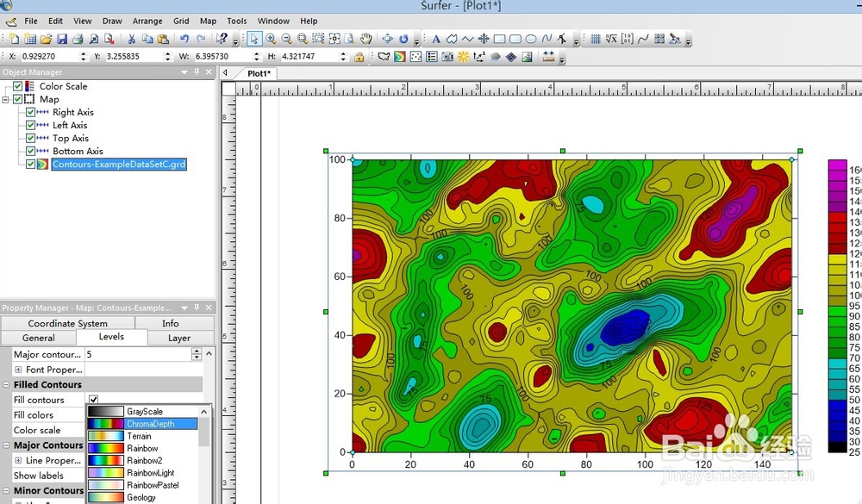Image resolution: width=862 pixels, height=504 pixels.
Task: Activate the Select pointer tool
Action: pos(254,39)
